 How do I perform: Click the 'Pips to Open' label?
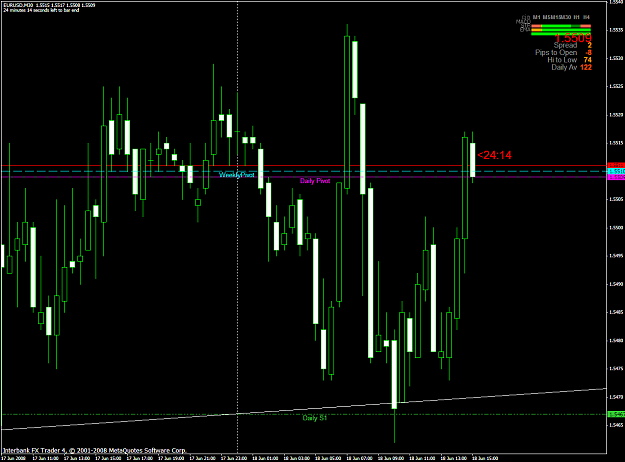click(556, 53)
